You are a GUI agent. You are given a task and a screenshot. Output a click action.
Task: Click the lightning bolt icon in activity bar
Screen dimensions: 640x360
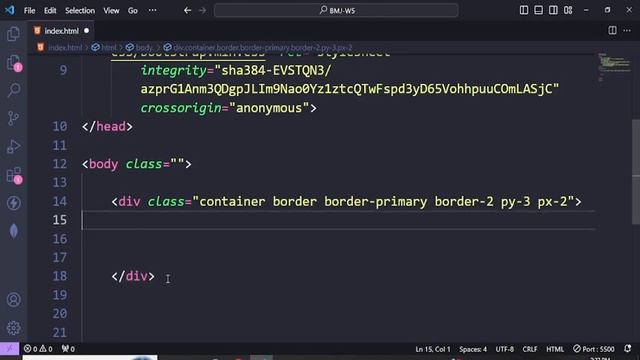(13, 203)
